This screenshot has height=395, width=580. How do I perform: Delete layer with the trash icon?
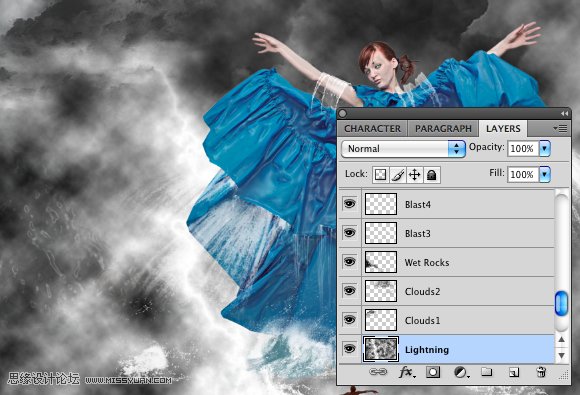[x=541, y=372]
